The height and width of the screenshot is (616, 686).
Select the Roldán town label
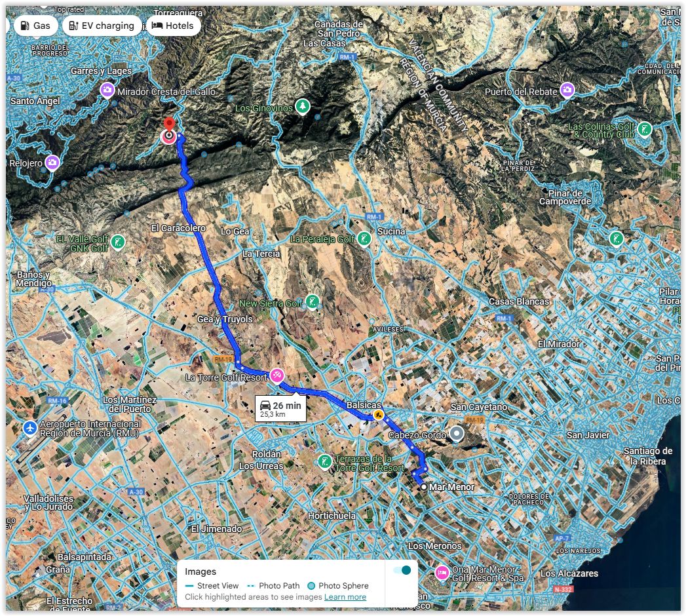(x=267, y=454)
